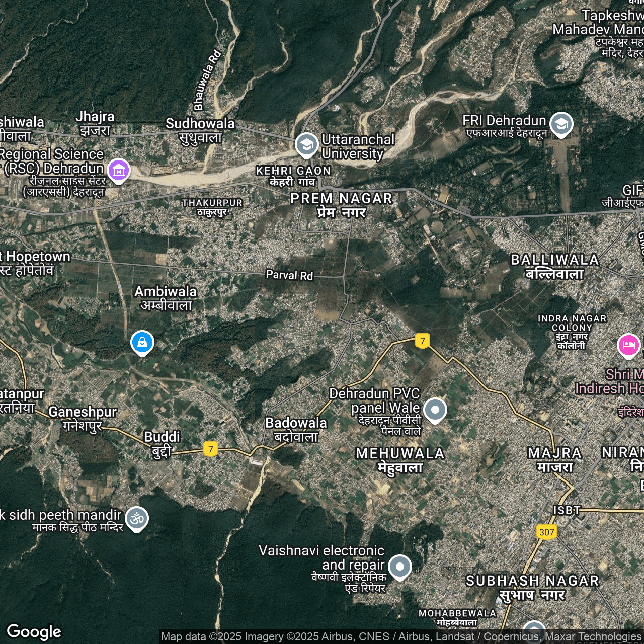This screenshot has height=644, width=644.
Task: Open the Google logo link
Action: click(x=34, y=632)
